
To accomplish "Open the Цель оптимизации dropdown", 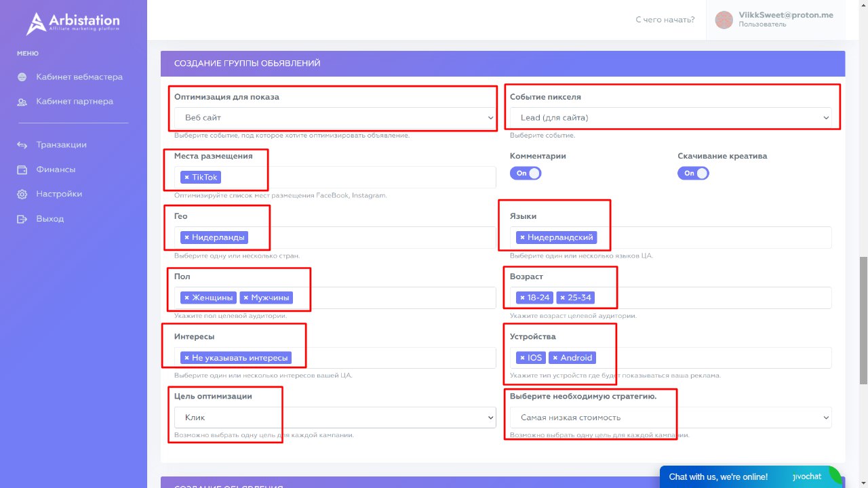I will (335, 418).
